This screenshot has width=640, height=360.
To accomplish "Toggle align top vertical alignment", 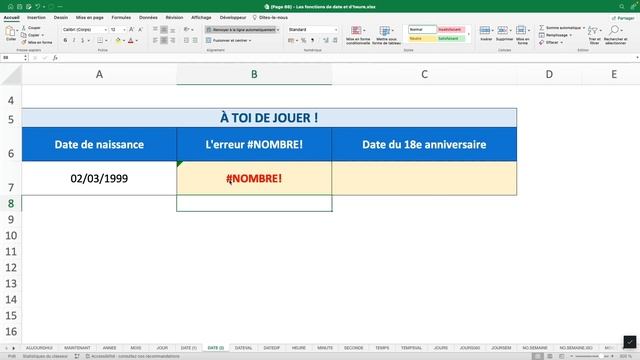I will click(x=155, y=29).
